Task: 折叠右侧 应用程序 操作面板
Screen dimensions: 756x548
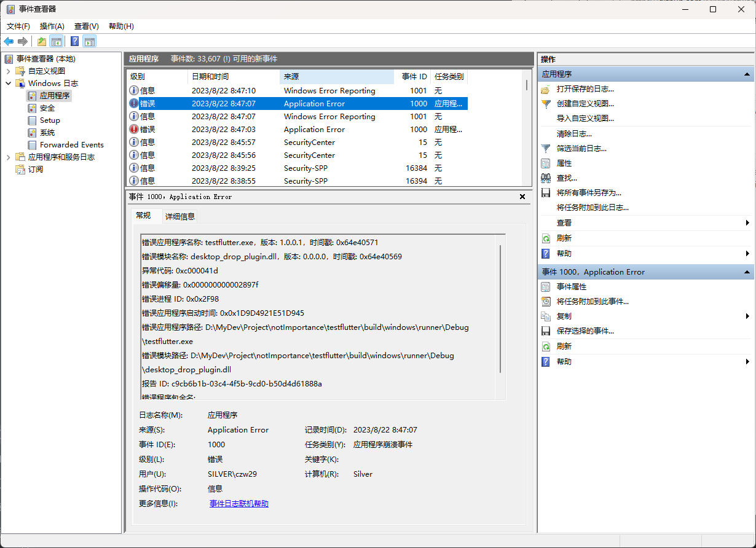Action: (x=747, y=73)
